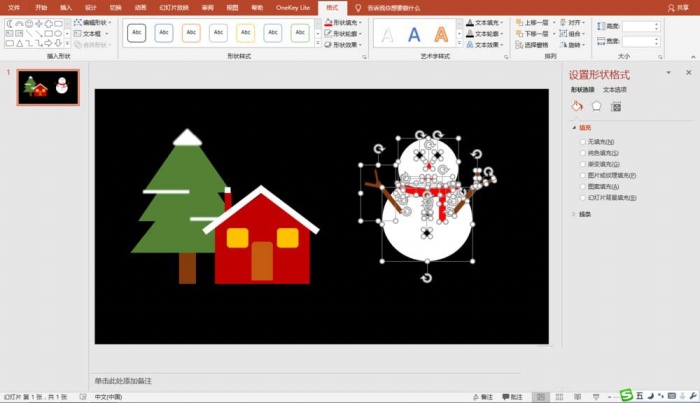The image size is (700, 403).
Task: Open the Effects pentagon icon in format pane
Action: point(596,106)
